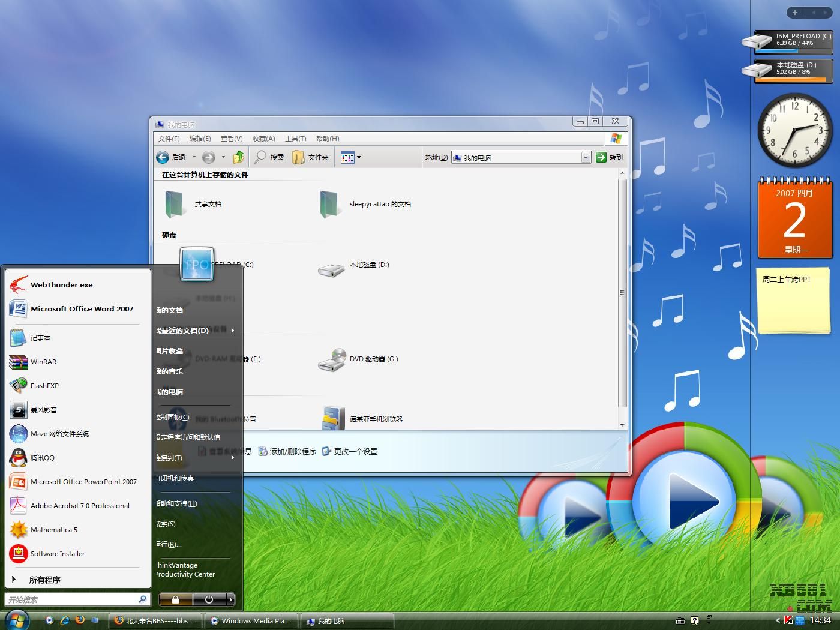This screenshot has height=630, width=840.
Task: Select the 本地磁盘 (D:) drive icon
Action: click(331, 269)
